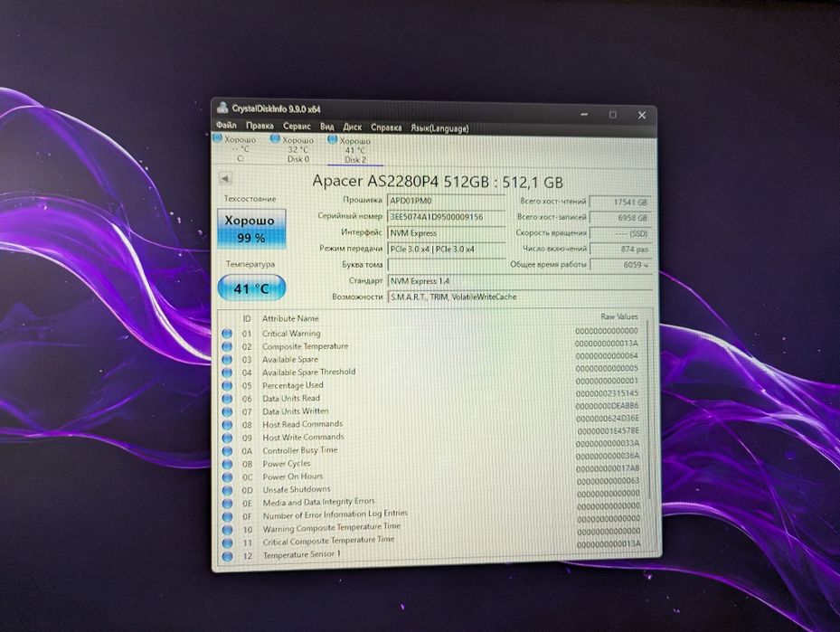Click the total host reads value 17541 GB
This screenshot has height=632, width=840.
[x=620, y=203]
